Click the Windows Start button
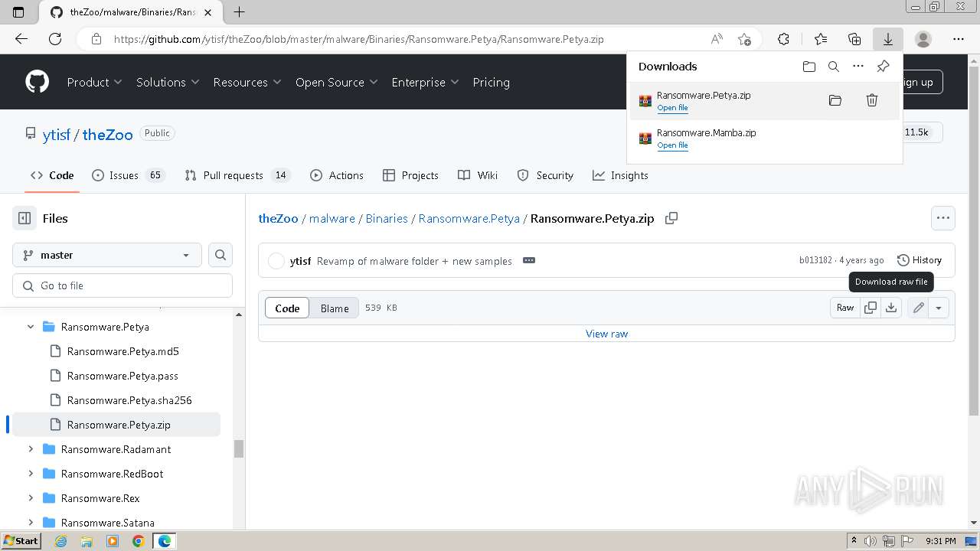980x551 pixels. (21, 541)
